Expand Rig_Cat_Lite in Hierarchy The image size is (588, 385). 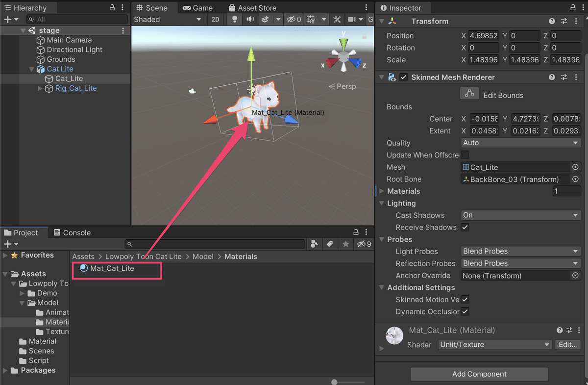point(40,89)
